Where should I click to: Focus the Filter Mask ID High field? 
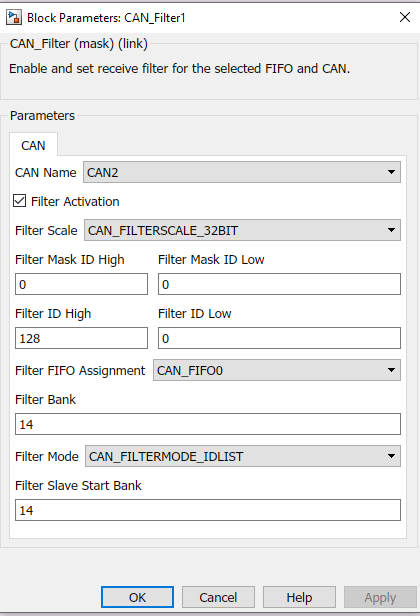coord(81,284)
